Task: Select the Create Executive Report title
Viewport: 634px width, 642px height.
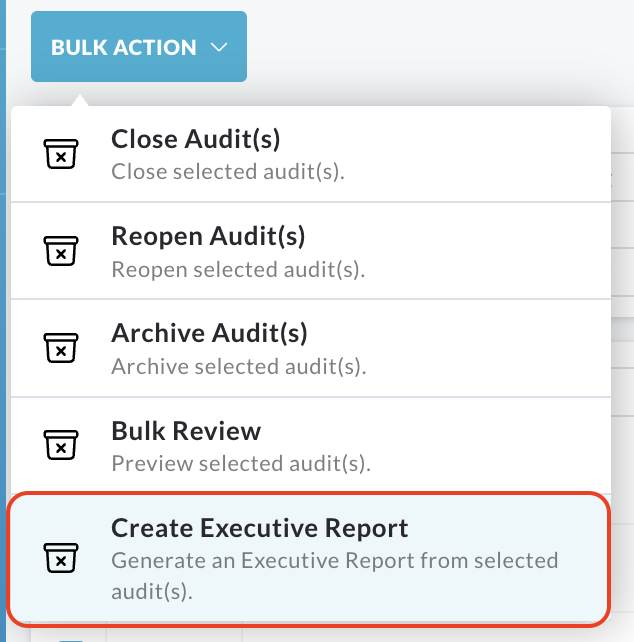Action: [x=260, y=528]
